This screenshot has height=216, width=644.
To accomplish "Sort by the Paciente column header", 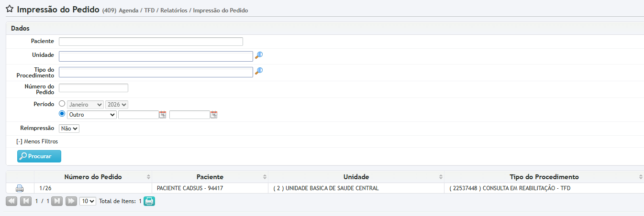I will coord(210,177).
